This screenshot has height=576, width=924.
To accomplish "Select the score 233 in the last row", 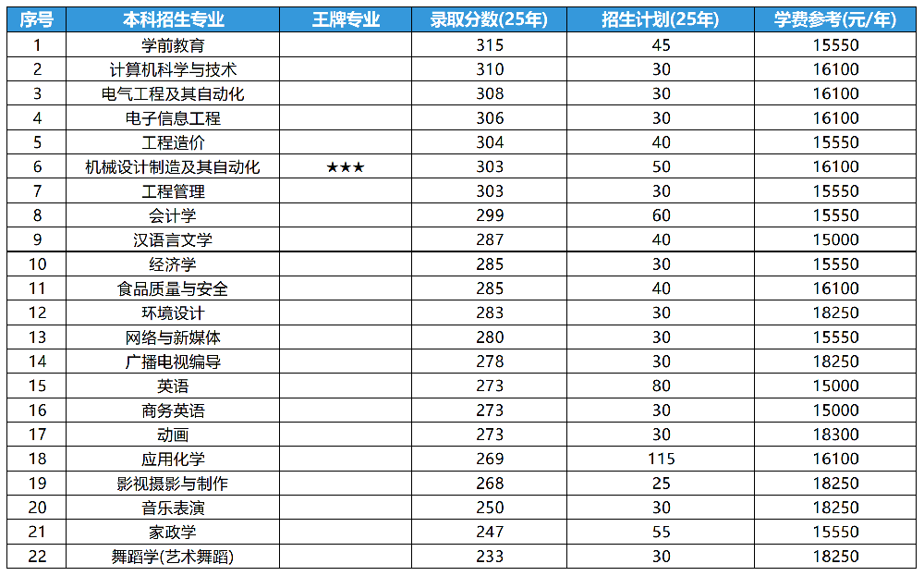I will click(490, 557).
